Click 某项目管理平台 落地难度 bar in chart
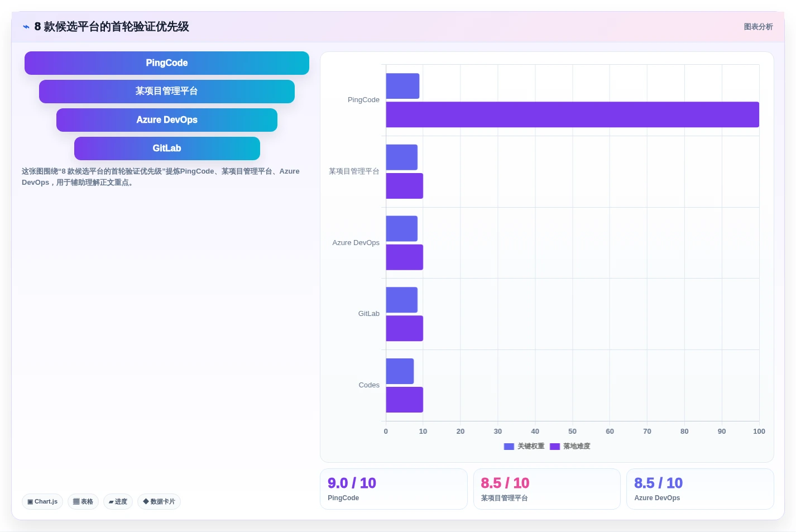Screen dimensions: 796x532 click(x=404, y=186)
